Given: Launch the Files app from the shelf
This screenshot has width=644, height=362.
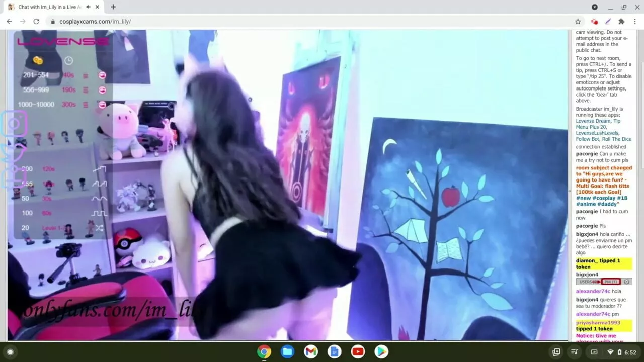Looking at the screenshot, I should (287, 352).
